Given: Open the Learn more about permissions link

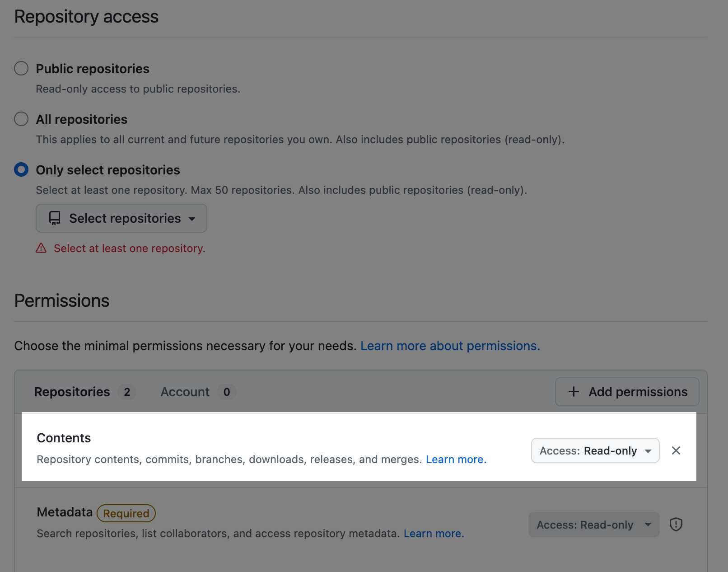Looking at the screenshot, I should tap(450, 346).
